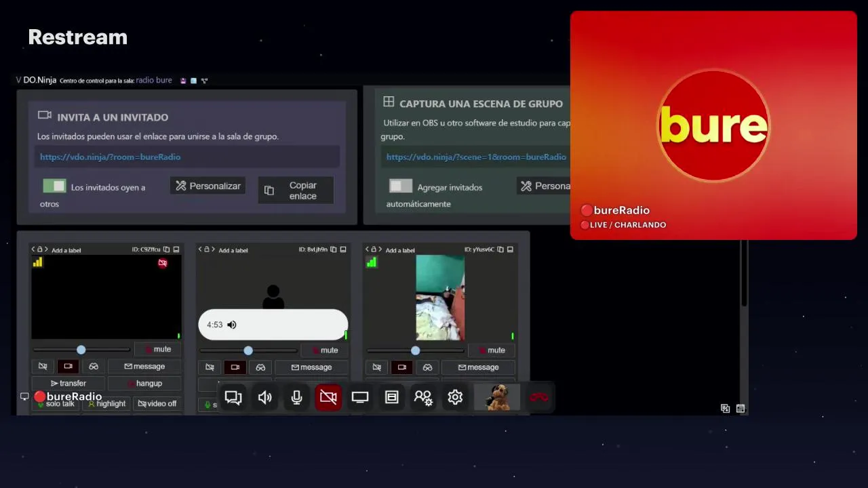This screenshot has width=868, height=488.
Task: Click the light-blue icon beside 'radio bure'
Action: [193, 80]
